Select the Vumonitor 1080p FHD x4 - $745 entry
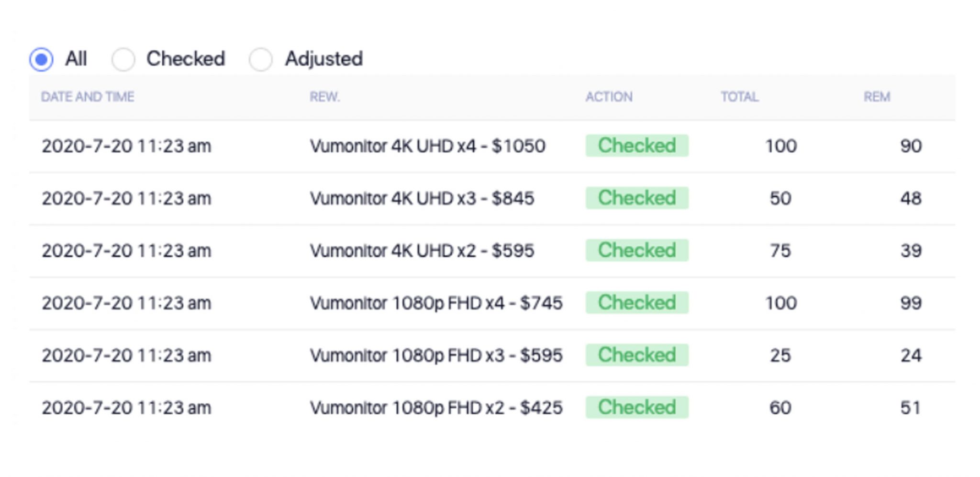Screen dimensions: 980x477 point(436,303)
